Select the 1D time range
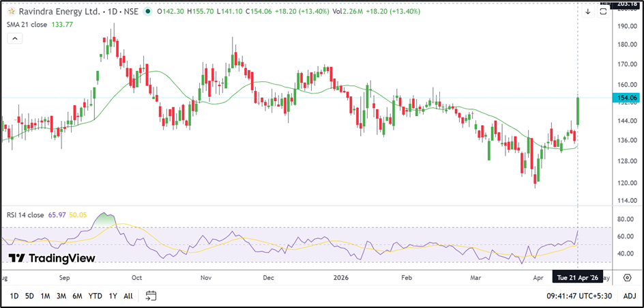 13,296
